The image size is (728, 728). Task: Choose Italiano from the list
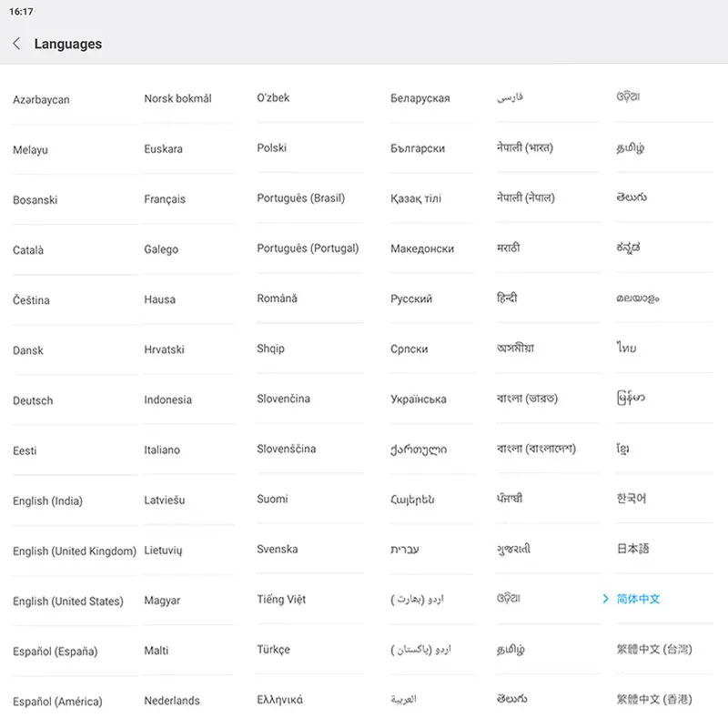(x=162, y=450)
